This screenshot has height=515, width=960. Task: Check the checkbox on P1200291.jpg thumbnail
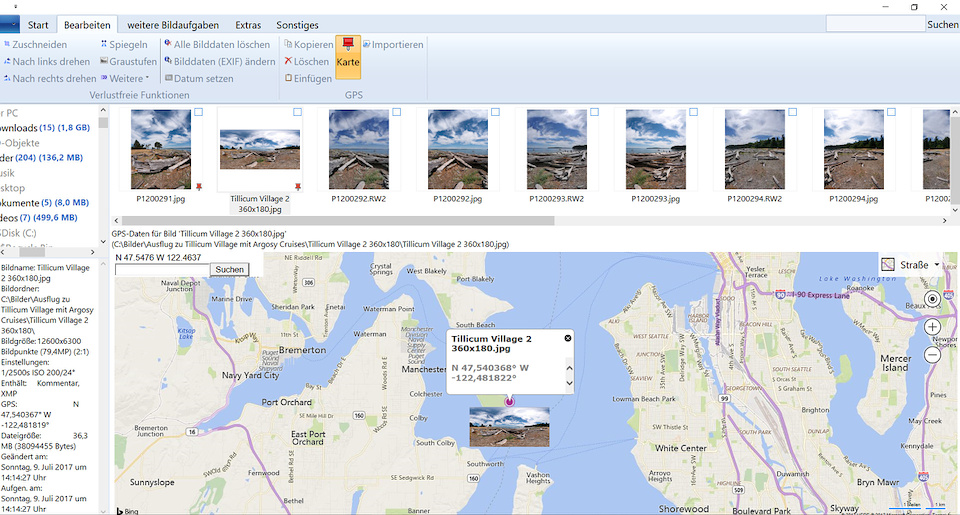coord(199,112)
